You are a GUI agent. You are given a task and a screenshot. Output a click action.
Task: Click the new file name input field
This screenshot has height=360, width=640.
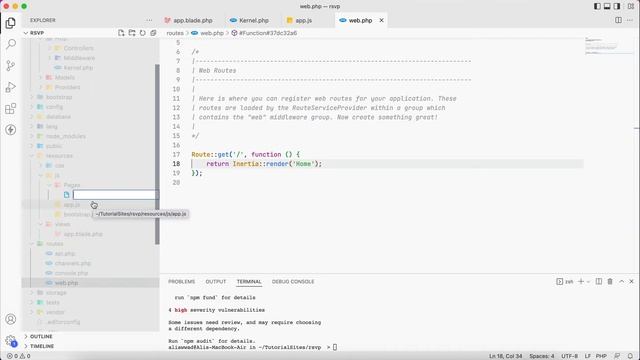point(115,195)
